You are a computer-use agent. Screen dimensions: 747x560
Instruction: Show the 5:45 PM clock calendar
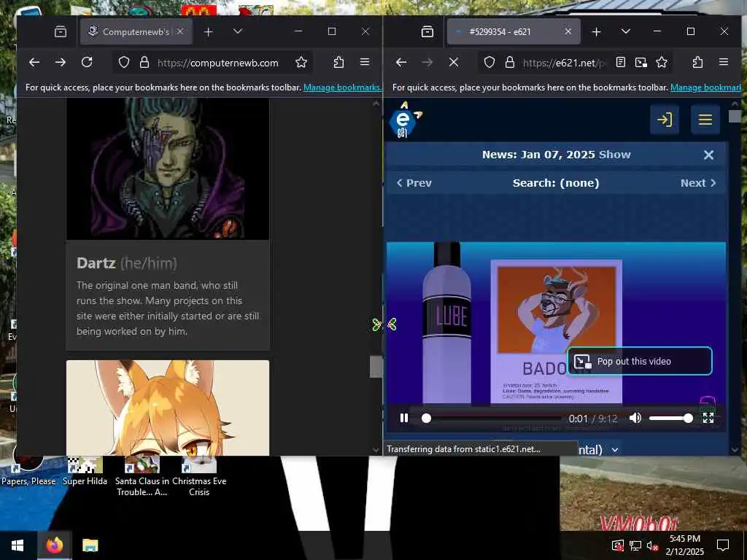tap(684, 545)
